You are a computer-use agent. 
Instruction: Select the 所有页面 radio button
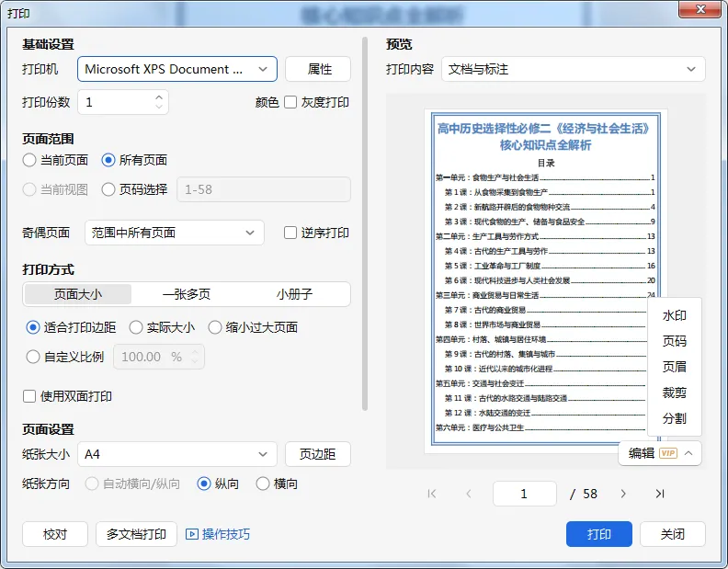point(108,160)
